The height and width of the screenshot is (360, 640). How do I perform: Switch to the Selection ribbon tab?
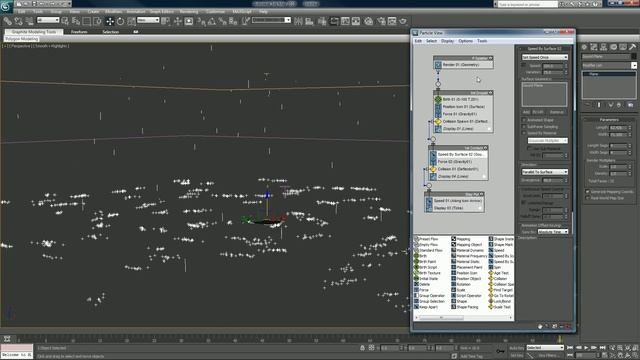click(110, 32)
